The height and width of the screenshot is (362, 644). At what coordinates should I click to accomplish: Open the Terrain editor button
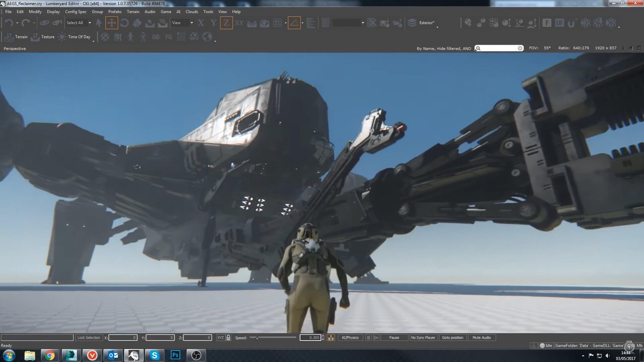tap(16, 37)
